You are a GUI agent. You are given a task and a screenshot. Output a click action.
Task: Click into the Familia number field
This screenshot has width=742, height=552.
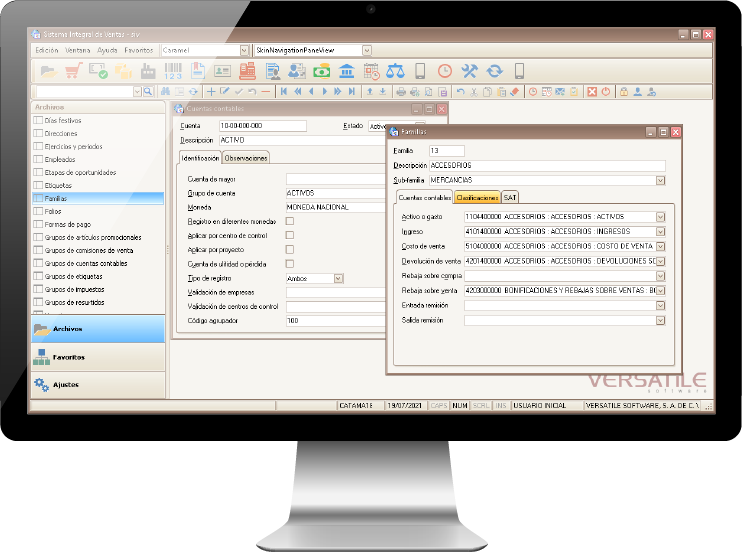[x=447, y=151]
